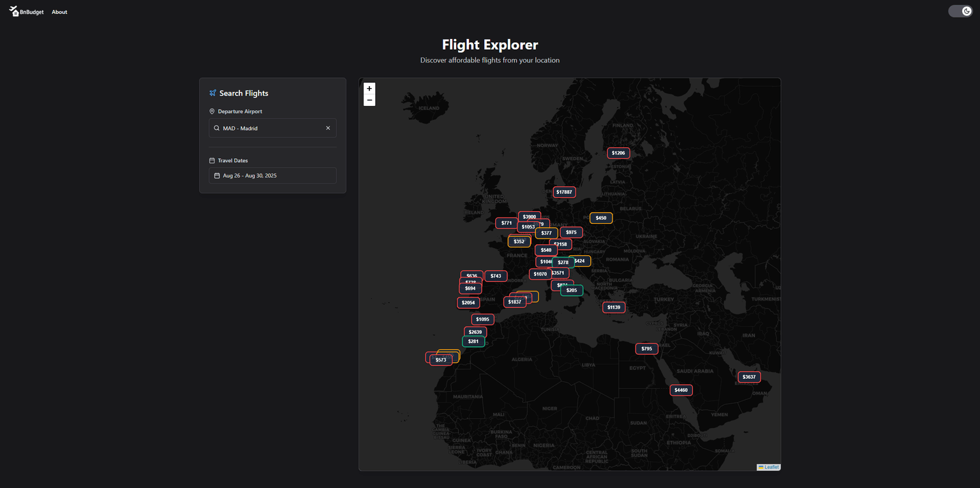This screenshot has width=980, height=488.
Task: Click the $281 green price marker
Action: (473, 342)
